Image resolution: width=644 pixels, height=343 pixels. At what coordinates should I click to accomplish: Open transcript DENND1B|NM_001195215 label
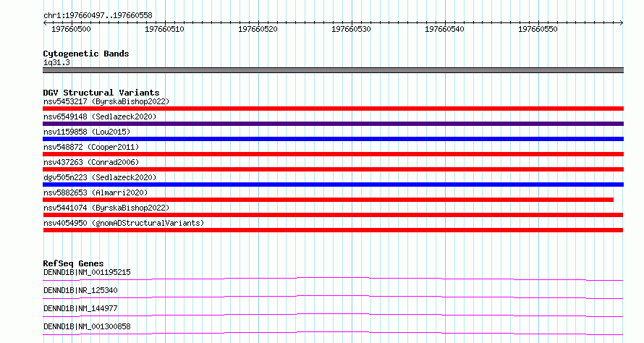coord(87,272)
